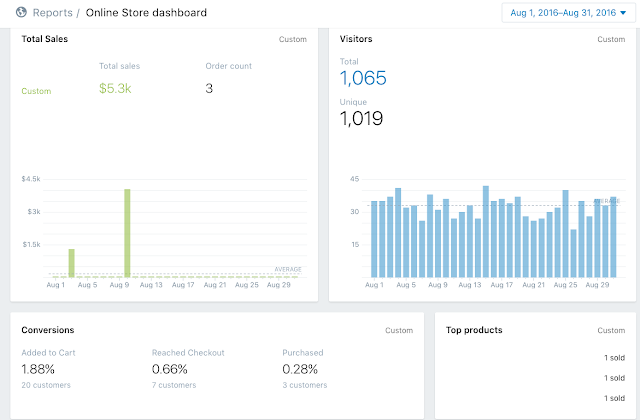Click the Custom label in Visitors card
The width and height of the screenshot is (640, 420).
coord(611,39)
